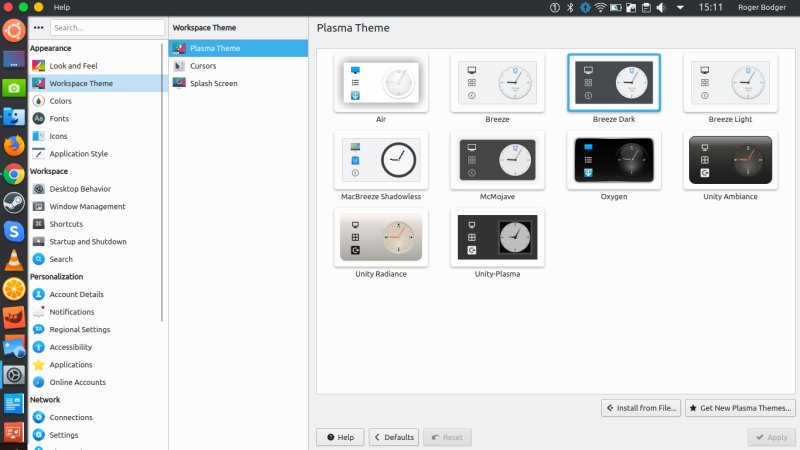Click Install from File button

[641, 408]
